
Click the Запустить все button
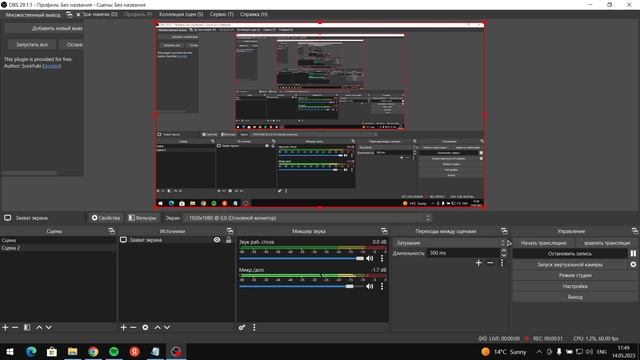32,44
